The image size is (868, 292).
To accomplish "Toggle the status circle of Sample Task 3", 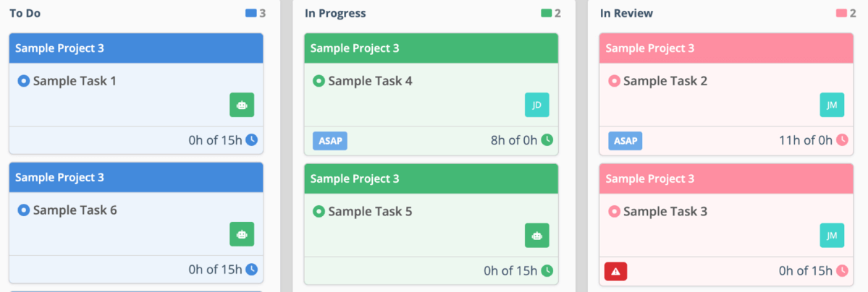I will [x=614, y=211].
